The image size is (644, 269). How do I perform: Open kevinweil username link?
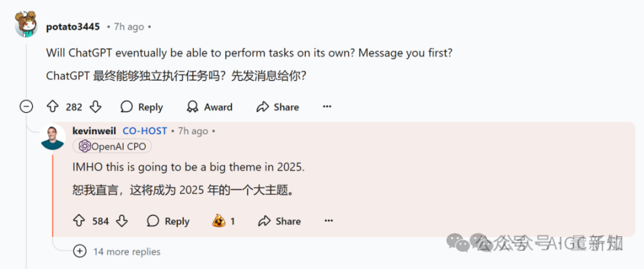click(x=94, y=131)
